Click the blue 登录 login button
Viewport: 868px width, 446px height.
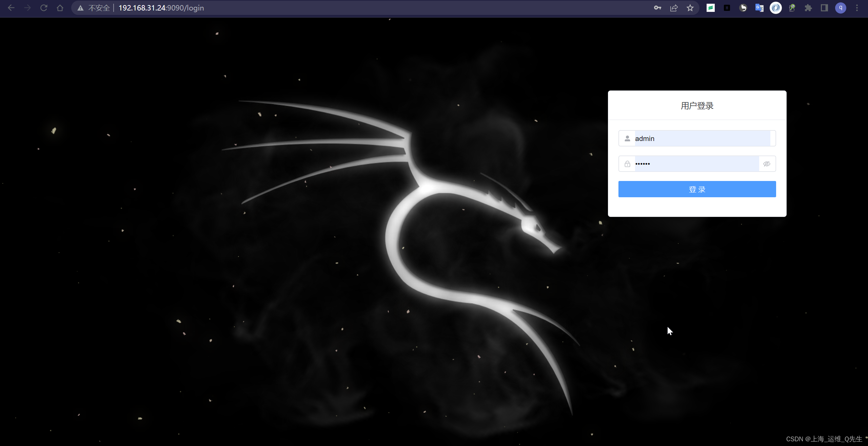[x=697, y=189]
